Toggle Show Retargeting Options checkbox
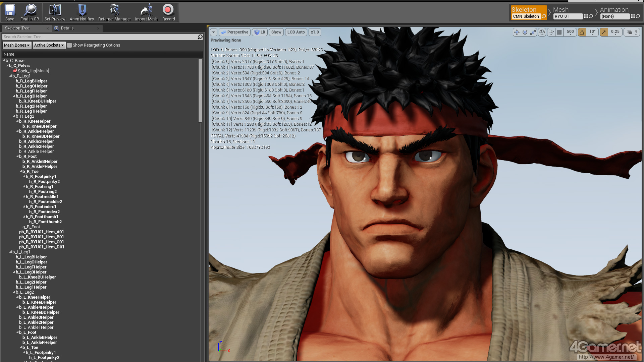The image size is (644, 362). pos(69,45)
